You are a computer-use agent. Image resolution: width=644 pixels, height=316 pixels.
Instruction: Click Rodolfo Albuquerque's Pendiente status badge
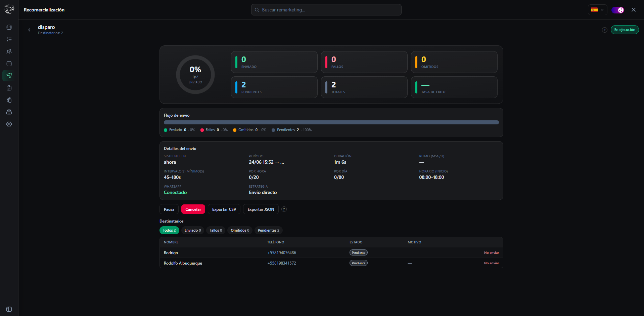pos(359,263)
